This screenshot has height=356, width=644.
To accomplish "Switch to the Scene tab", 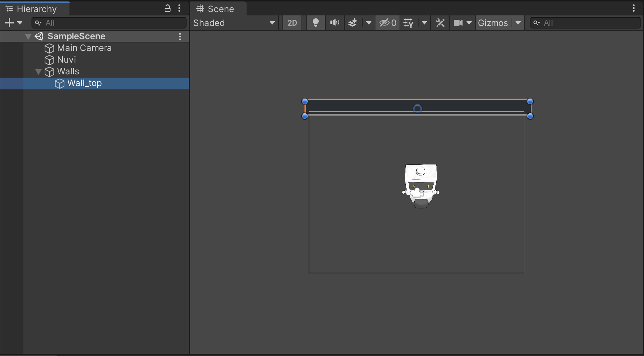I will point(216,9).
